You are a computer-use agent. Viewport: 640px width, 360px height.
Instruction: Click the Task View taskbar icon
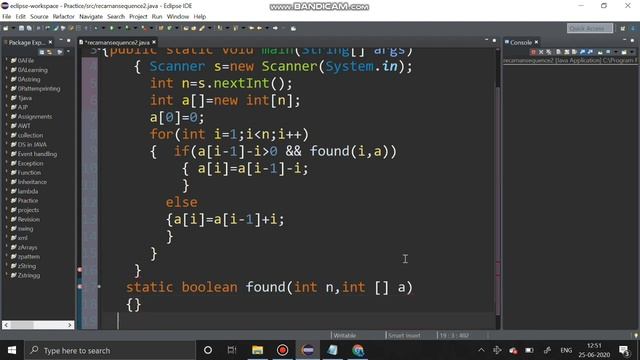pos(232,350)
